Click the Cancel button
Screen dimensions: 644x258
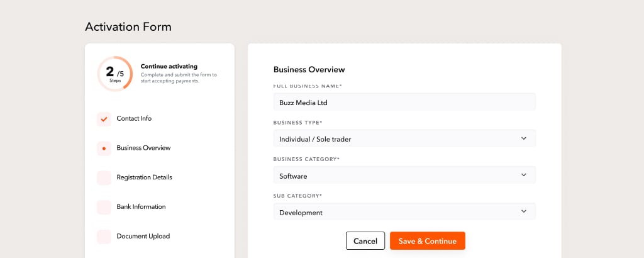[x=365, y=241]
